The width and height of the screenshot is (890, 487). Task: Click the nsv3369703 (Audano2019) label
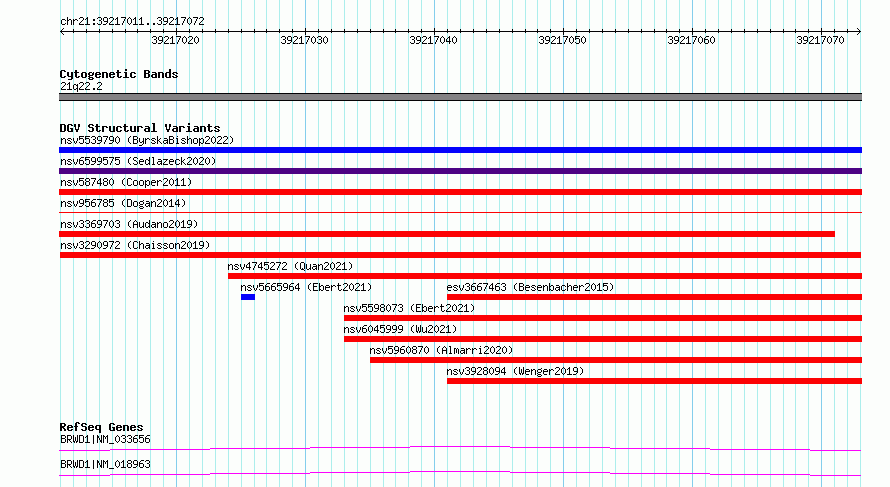click(x=129, y=224)
